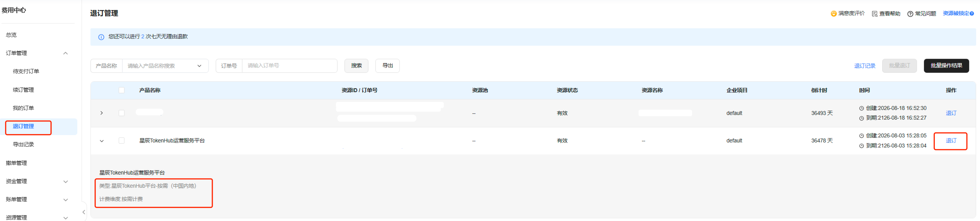Click the 批量操作结果 button
This screenshot has height=221, width=980.
click(x=946, y=65)
